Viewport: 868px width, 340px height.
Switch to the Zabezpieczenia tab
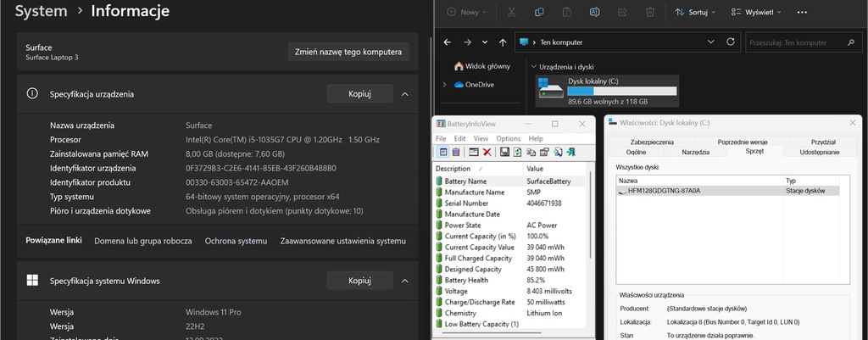pyautogui.click(x=652, y=142)
